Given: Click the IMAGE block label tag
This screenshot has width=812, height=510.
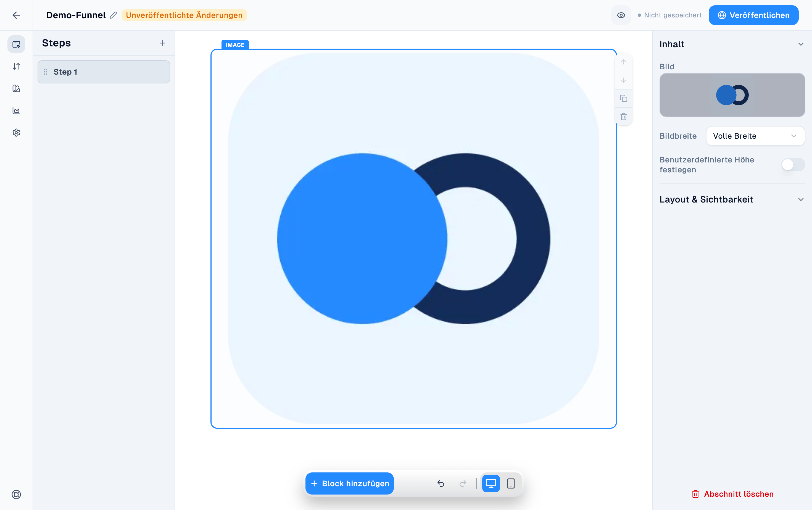Looking at the screenshot, I should click(x=235, y=45).
